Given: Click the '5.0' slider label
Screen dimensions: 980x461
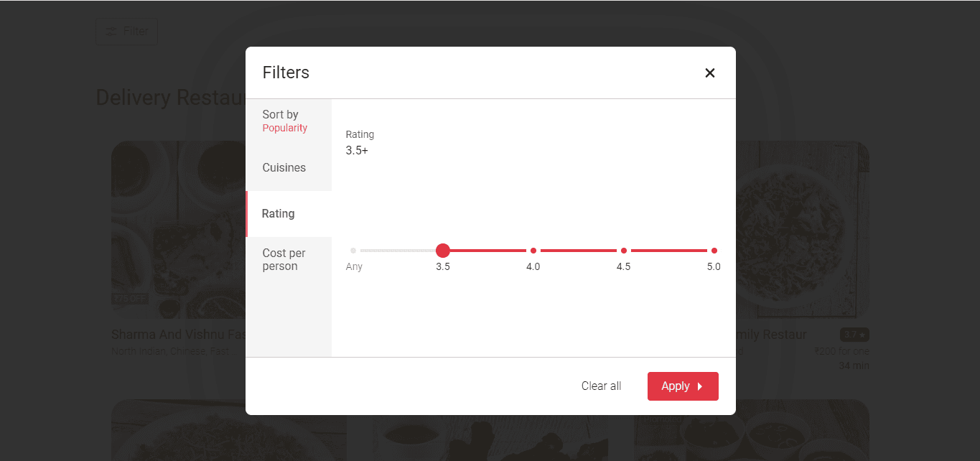Looking at the screenshot, I should coord(714,266).
